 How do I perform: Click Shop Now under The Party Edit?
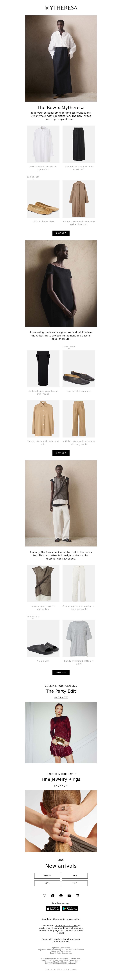pos(61,697)
